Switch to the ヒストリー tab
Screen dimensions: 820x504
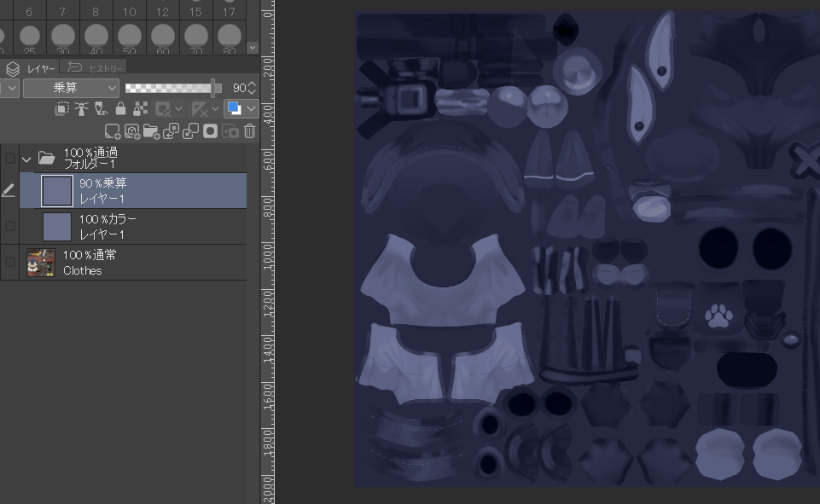click(97, 68)
